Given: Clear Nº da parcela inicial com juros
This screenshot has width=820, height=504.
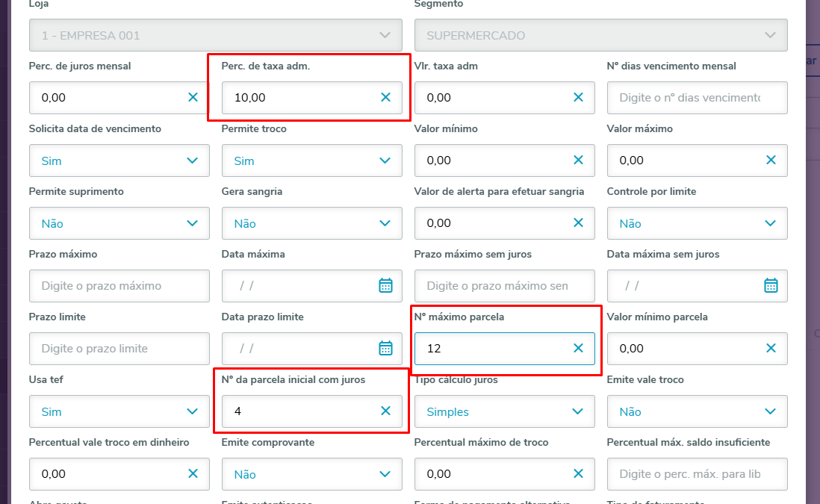Looking at the screenshot, I should (x=385, y=411).
